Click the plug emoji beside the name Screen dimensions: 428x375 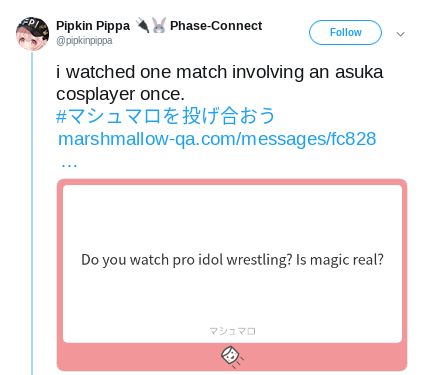pyautogui.click(x=143, y=26)
